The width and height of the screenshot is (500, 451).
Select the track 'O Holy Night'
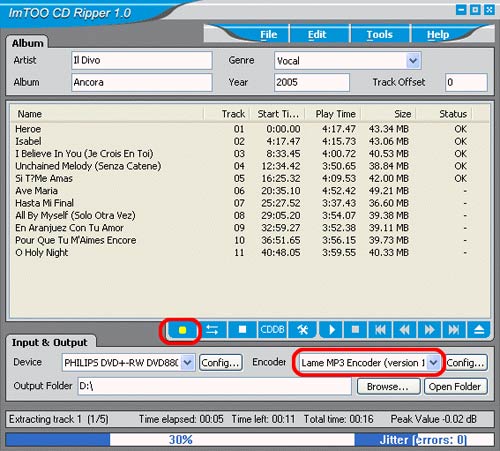point(42,252)
